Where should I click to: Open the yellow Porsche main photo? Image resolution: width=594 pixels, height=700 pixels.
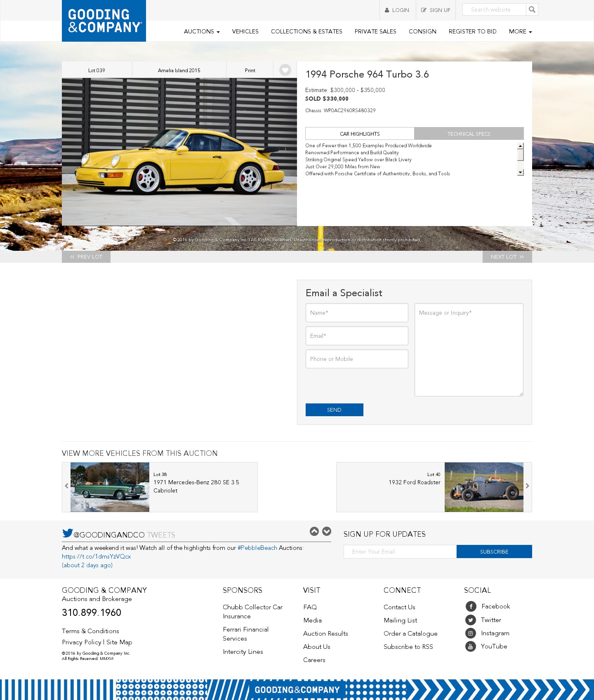[x=179, y=152]
